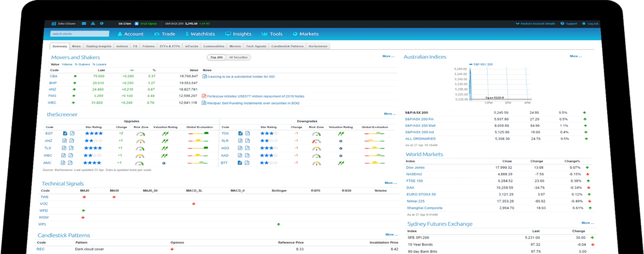Click the MACD_SL down arrow for VOC
Viewport: 644px width, 254px height.
(193, 204)
